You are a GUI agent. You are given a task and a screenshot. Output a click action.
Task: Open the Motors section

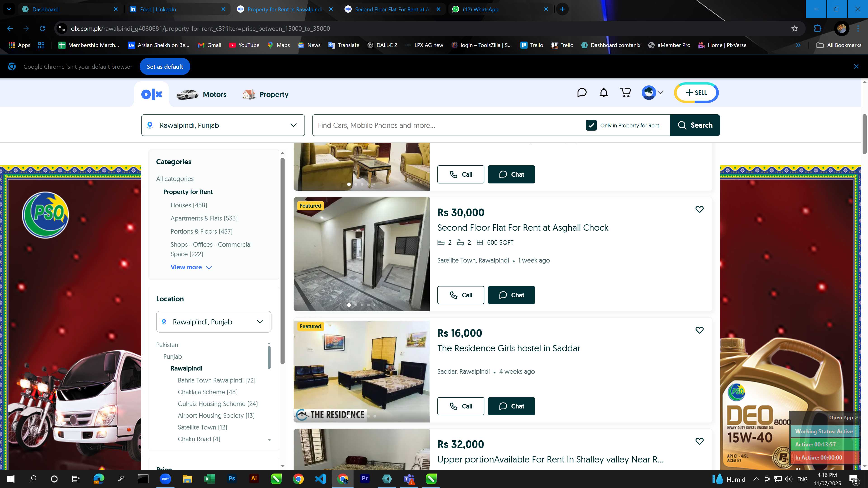click(x=201, y=94)
